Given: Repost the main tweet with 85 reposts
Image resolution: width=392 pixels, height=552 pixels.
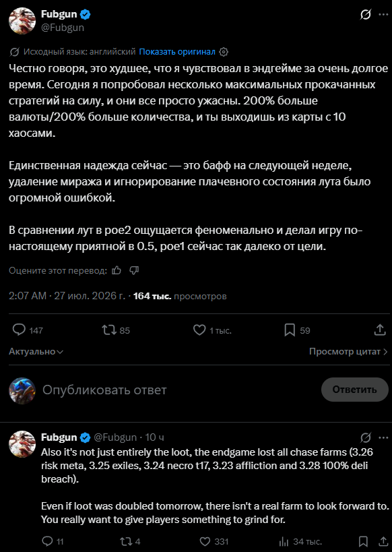Looking at the screenshot, I should point(108,330).
